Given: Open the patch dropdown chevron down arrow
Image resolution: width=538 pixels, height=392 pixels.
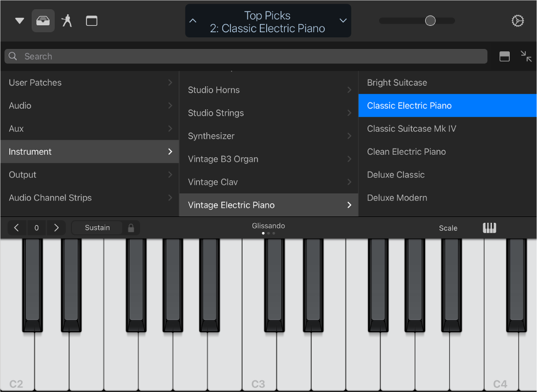Looking at the screenshot, I should [x=343, y=21].
